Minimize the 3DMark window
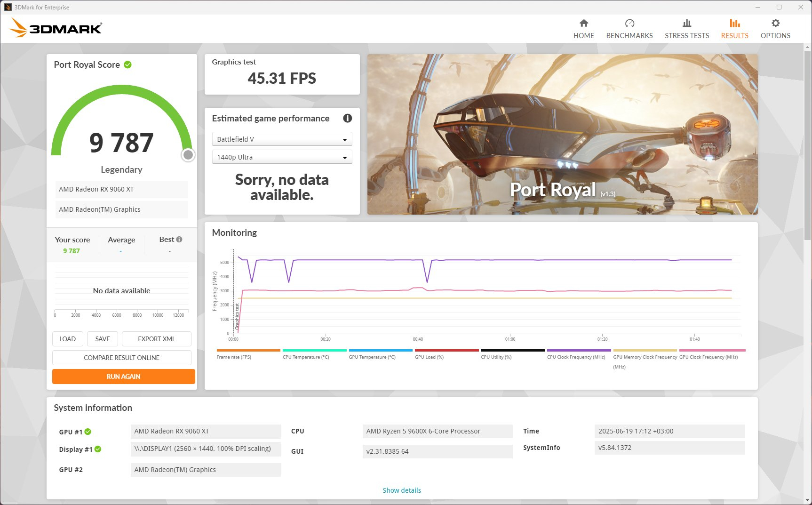 coord(757,7)
